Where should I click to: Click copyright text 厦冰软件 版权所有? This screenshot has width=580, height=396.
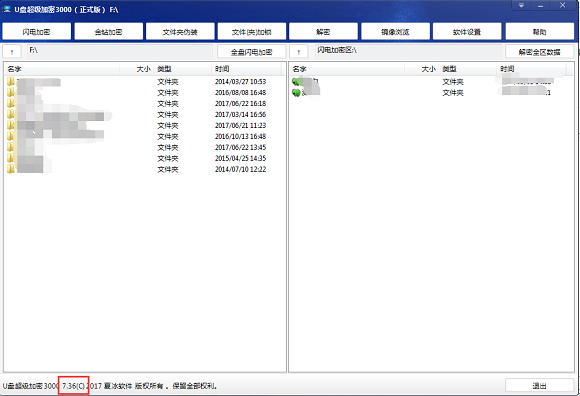(x=134, y=386)
